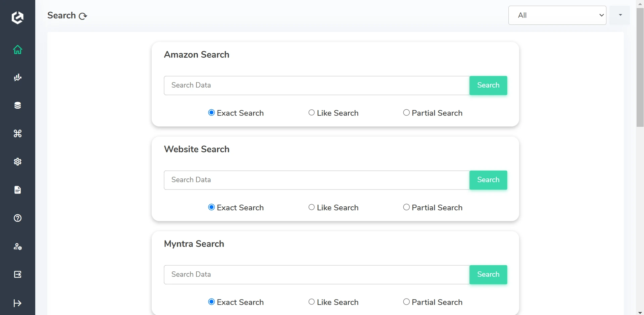Screen dimensions: 644x315
Task: Select Exact Search under Amazon Search
Action: tap(211, 113)
